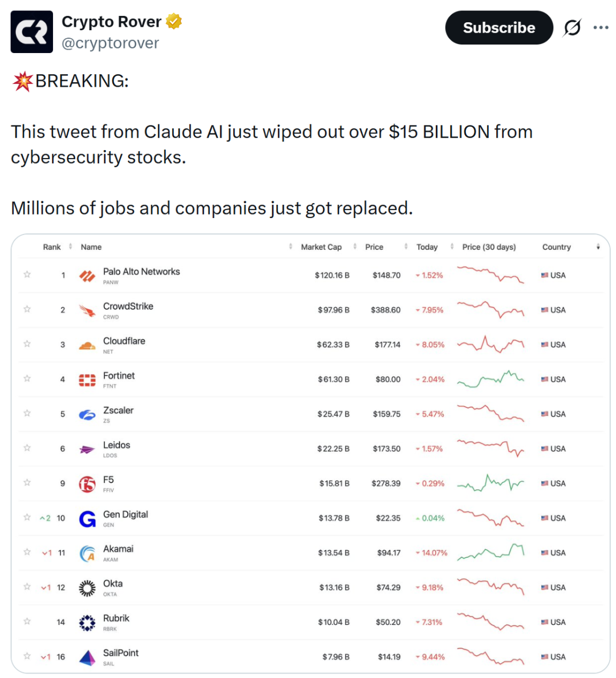
Task: Select the Okta logo
Action: [87, 587]
